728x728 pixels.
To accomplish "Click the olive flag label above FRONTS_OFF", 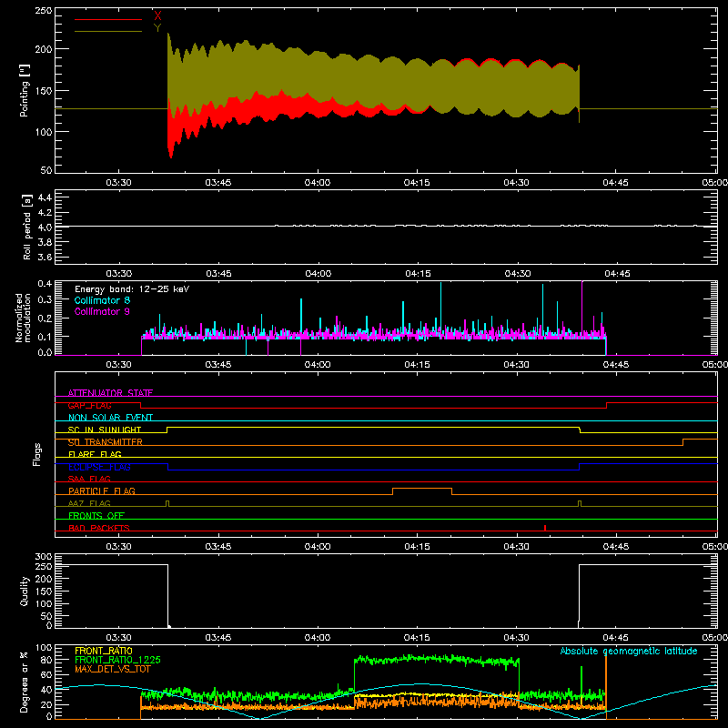I will tap(89, 503).
